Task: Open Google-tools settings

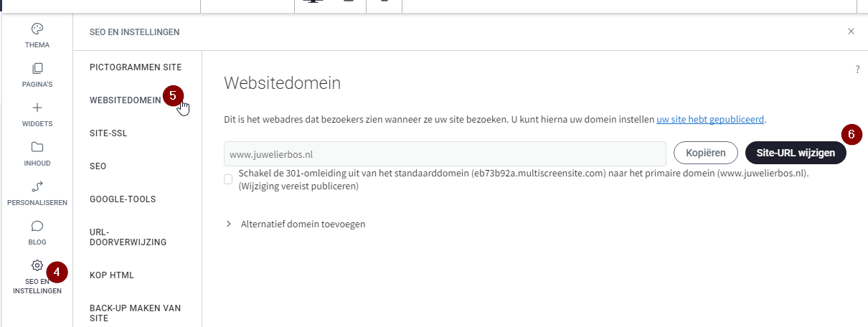Action: [123, 199]
